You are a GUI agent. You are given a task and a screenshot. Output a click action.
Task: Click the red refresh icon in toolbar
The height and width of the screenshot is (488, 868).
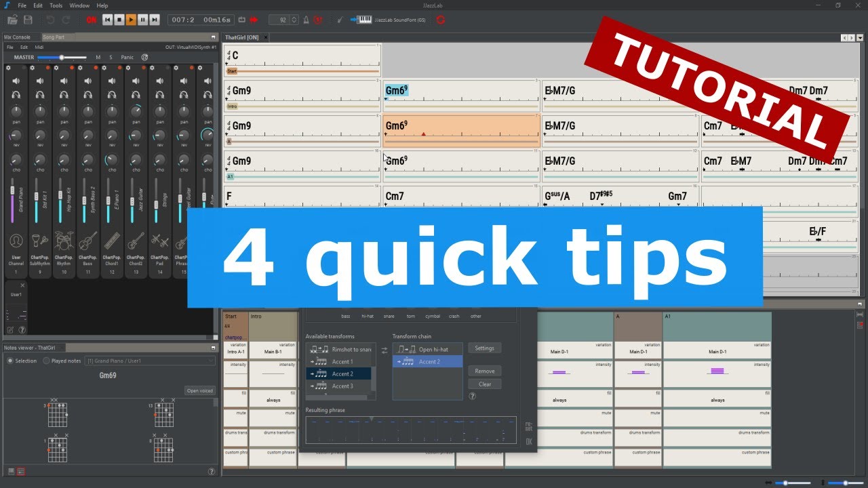pos(441,20)
